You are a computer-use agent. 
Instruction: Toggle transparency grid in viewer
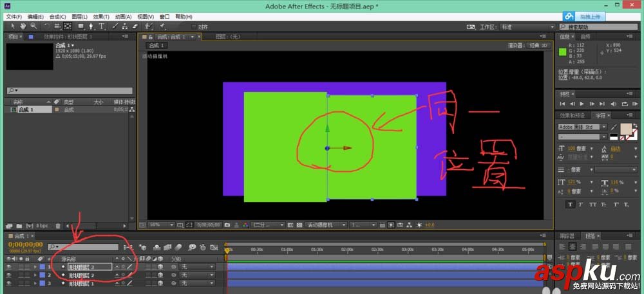coord(299,225)
